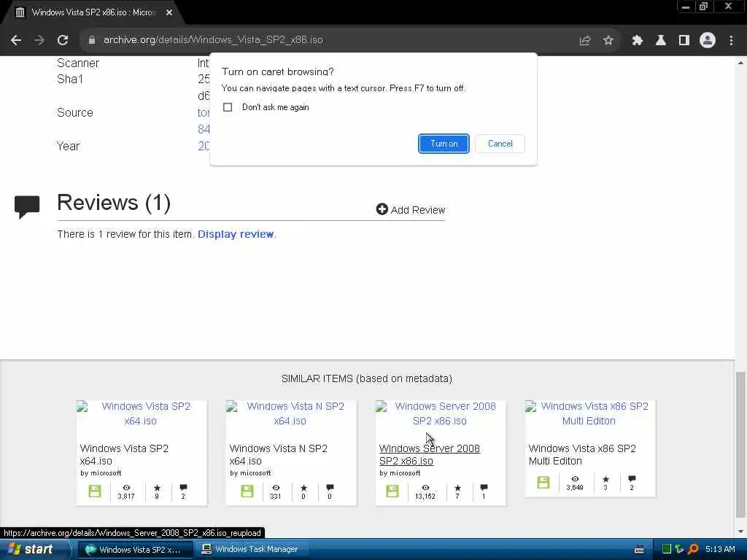Open the profile avatar menu
Screen dimensions: 747x560
click(707, 41)
